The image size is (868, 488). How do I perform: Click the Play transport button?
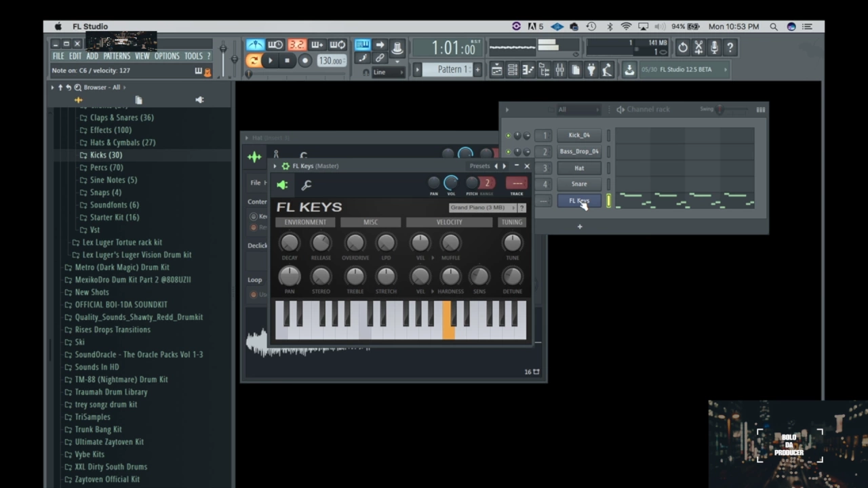point(270,61)
